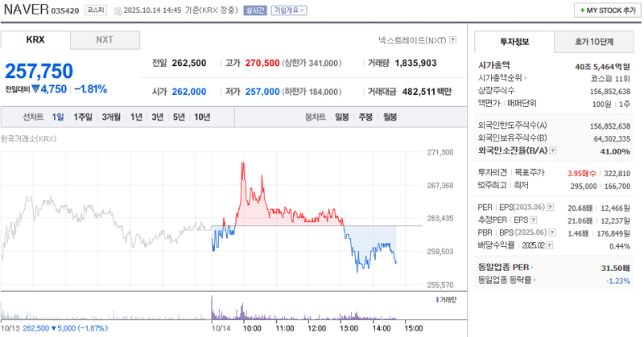Click the help icon next to 넥스트레이드(NXT)
The image size is (644, 337).
[453, 39]
